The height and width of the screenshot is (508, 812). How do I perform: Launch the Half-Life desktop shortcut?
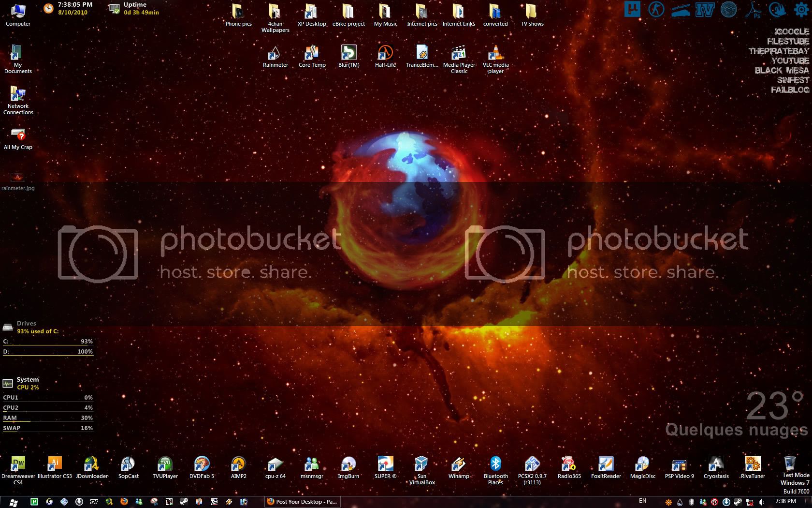385,53
